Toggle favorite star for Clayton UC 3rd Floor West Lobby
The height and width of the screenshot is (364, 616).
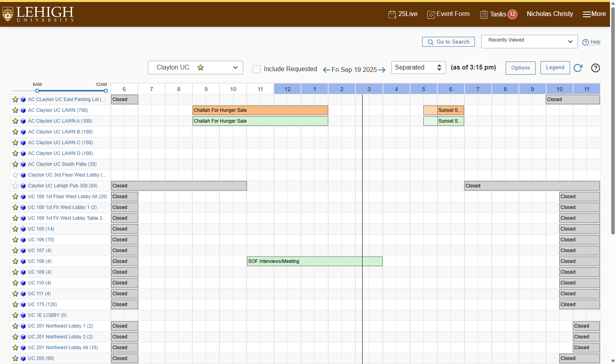tap(15, 175)
